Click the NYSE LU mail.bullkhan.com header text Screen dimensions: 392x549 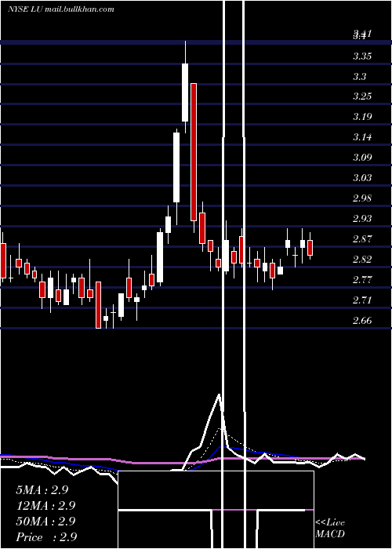[x=61, y=9]
